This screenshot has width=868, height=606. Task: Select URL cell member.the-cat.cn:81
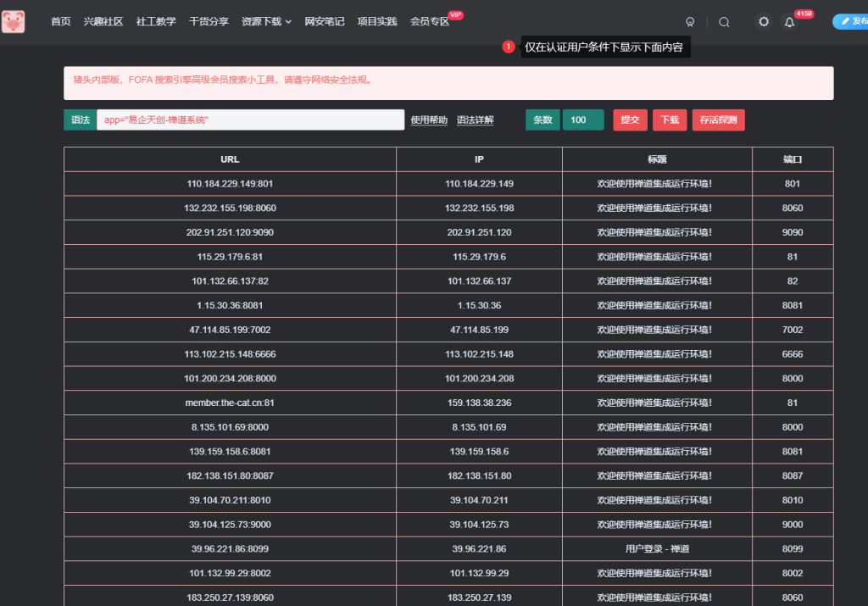pyautogui.click(x=230, y=403)
